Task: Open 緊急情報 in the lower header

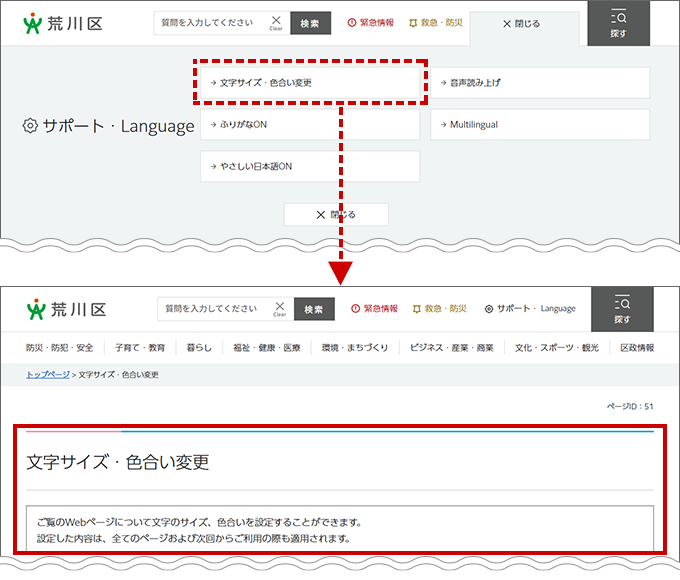Action: [374, 308]
